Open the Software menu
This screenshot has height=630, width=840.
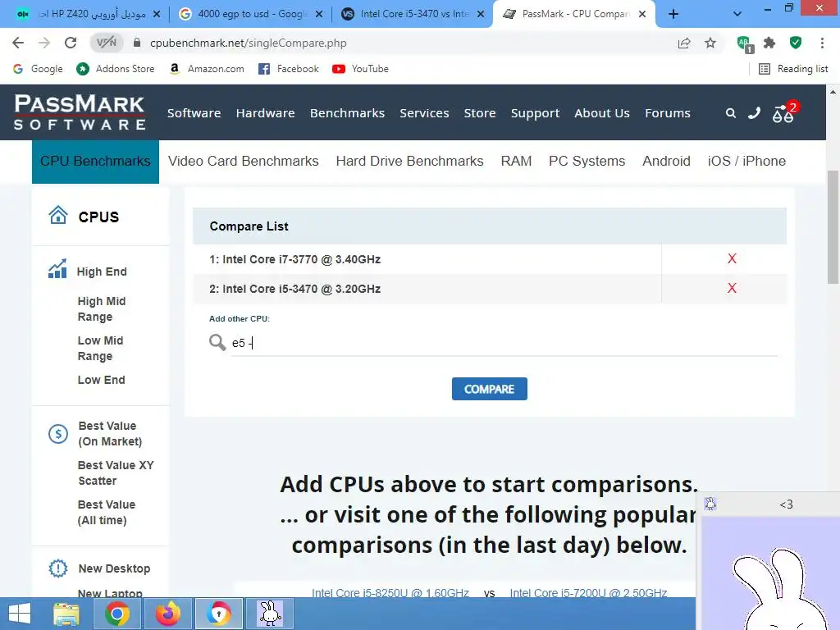tap(194, 113)
